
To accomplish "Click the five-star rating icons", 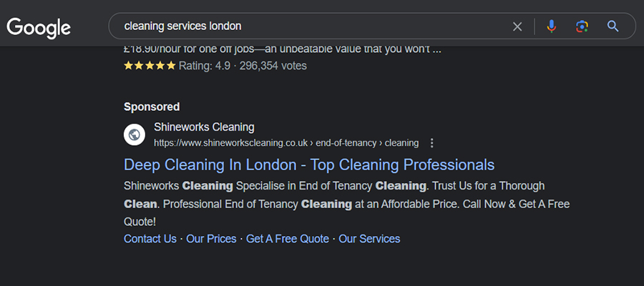I will click(x=150, y=66).
